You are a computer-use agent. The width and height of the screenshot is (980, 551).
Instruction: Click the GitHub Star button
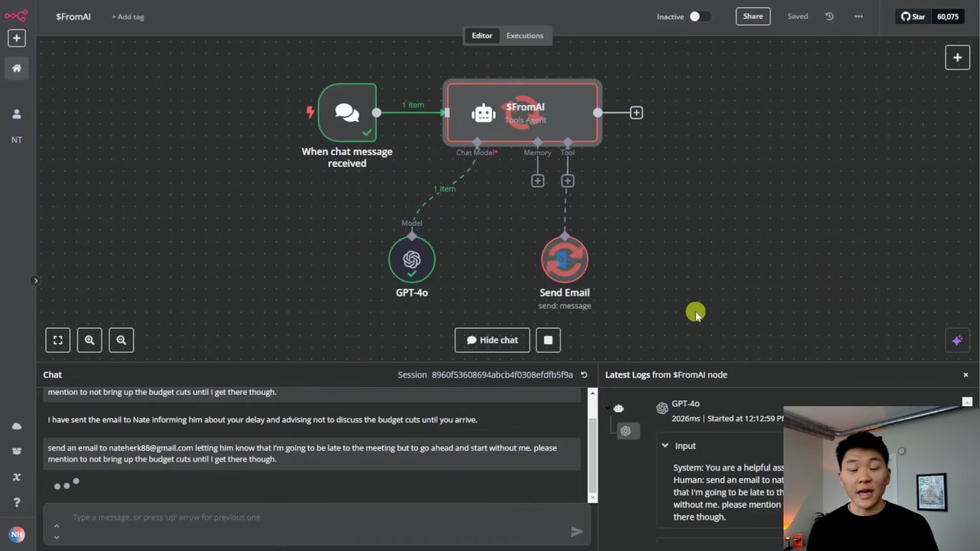point(913,17)
